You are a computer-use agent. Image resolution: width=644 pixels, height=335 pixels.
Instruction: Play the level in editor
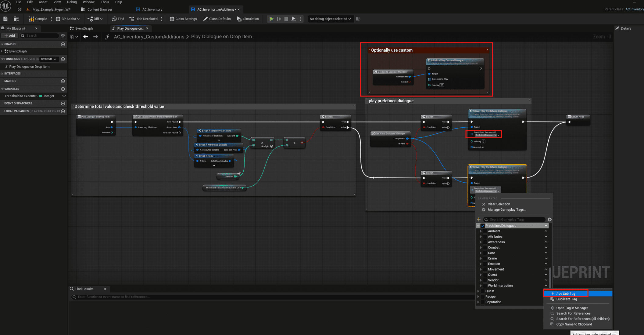tap(271, 19)
